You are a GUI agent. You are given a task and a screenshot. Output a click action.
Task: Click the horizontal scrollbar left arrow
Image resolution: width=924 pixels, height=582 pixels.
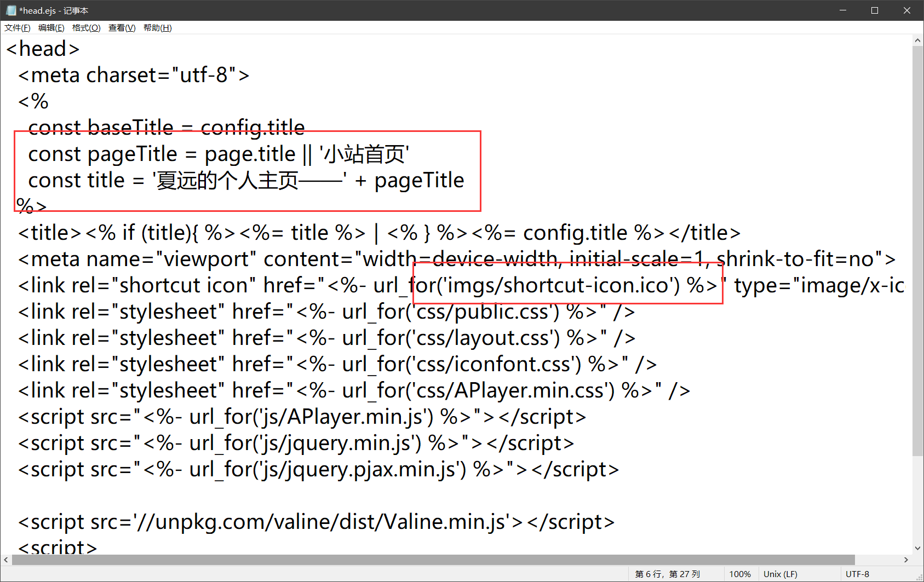(6, 560)
